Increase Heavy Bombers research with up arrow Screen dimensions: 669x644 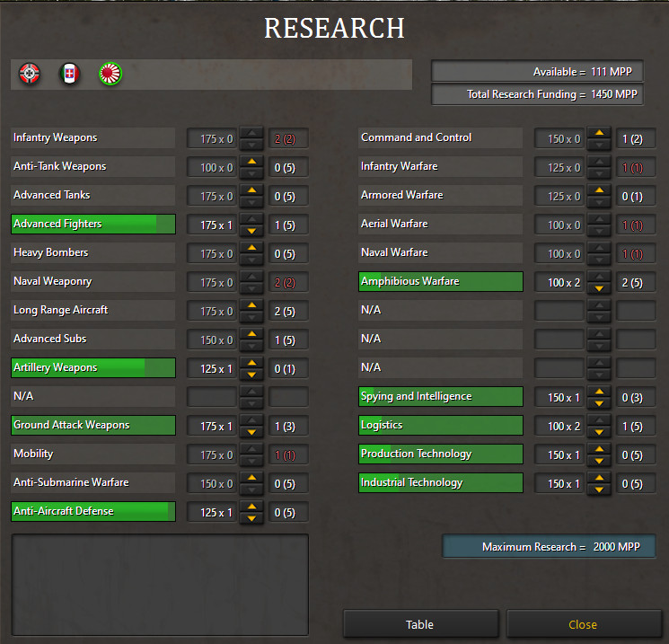click(251, 249)
